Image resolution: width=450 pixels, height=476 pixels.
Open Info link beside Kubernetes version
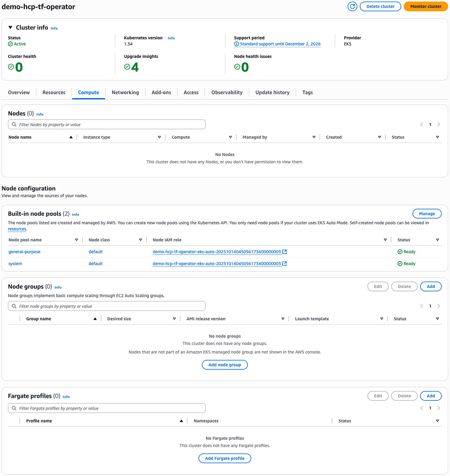171,38
